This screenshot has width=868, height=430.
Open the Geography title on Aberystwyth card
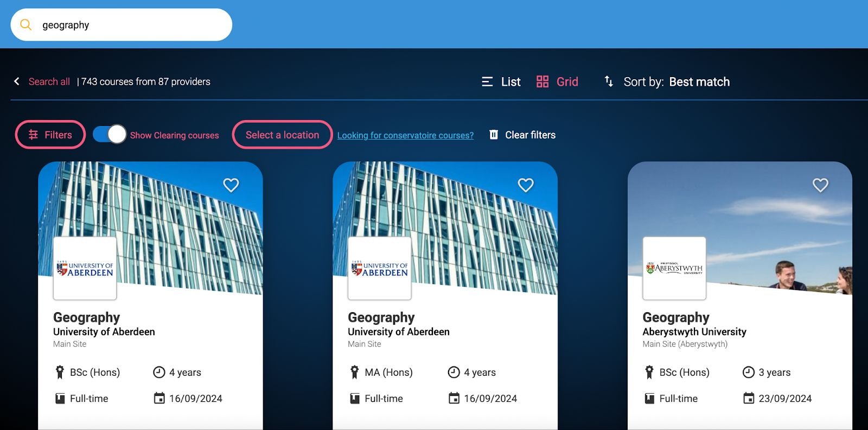676,317
